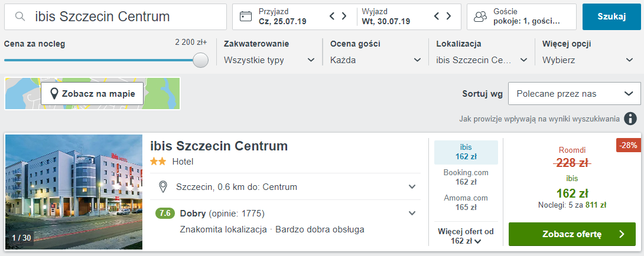Viewport: 644px width, 256px height.
Task: Select the Booking.com 162 zł offer
Action: click(466, 177)
